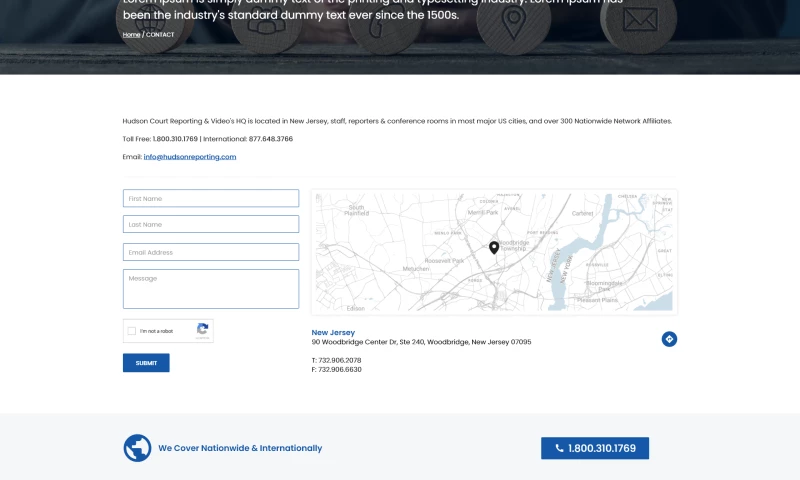Screen dimensions: 800x480
Task: Click inside the Message text area
Action: click(x=210, y=288)
